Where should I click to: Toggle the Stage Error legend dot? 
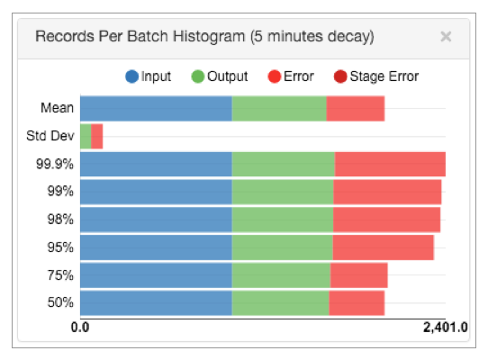click(340, 76)
